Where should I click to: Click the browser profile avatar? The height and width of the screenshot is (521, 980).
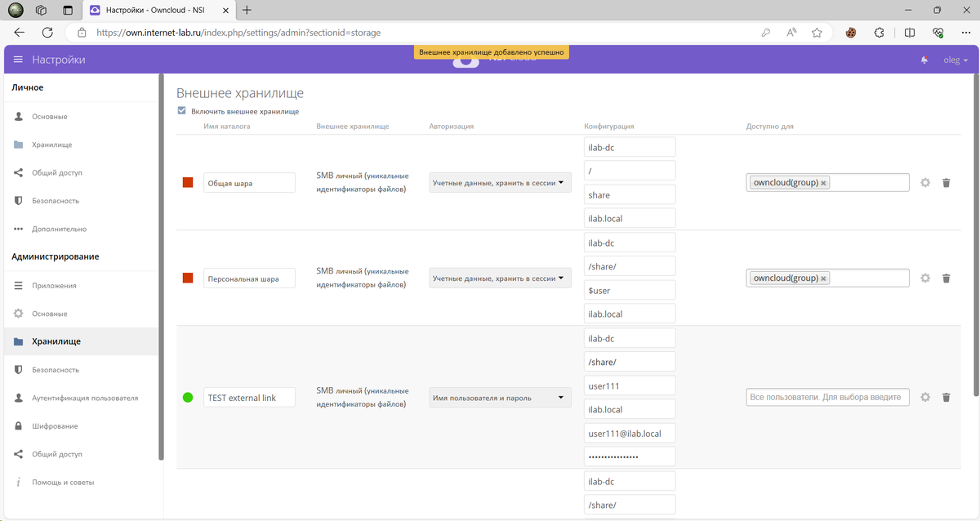[x=16, y=11]
